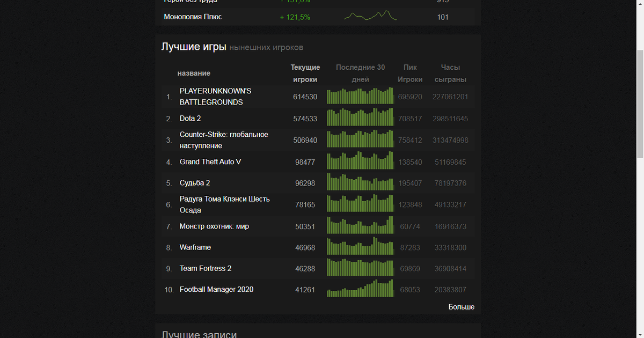Open Football Manager 2020 link

pyautogui.click(x=216, y=289)
